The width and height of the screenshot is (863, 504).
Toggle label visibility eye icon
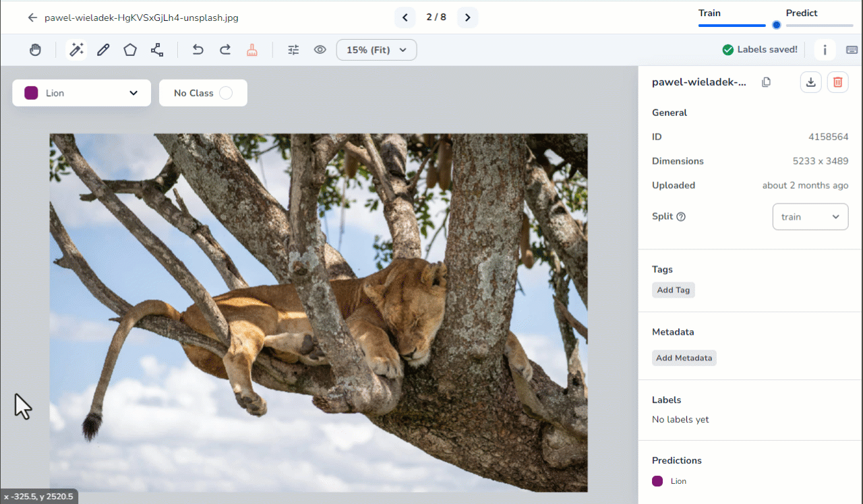pyautogui.click(x=320, y=50)
